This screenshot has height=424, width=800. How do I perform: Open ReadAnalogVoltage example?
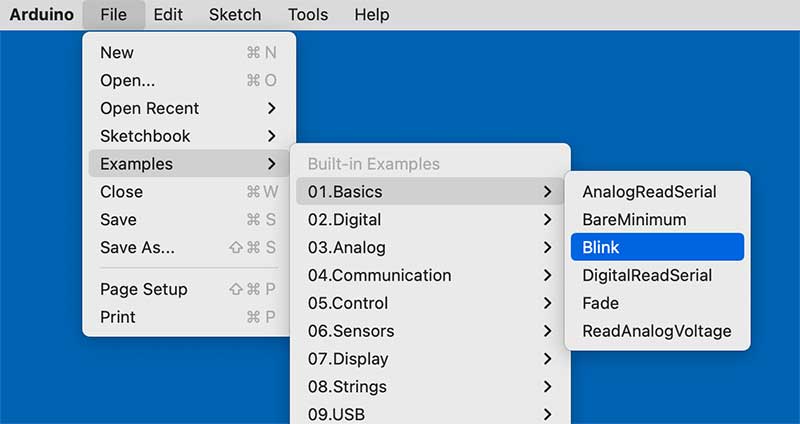(x=657, y=331)
